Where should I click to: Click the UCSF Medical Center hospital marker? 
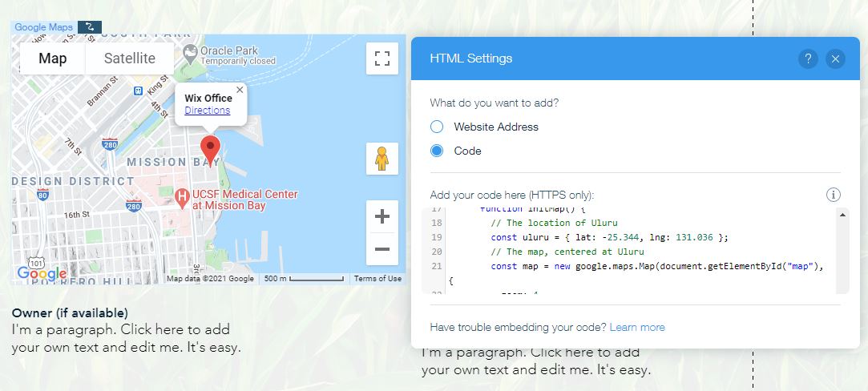click(182, 199)
